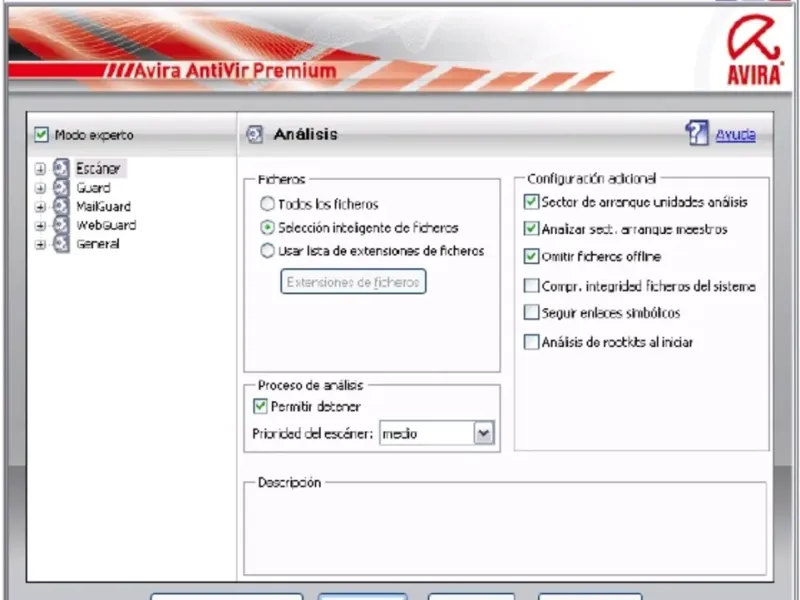Select WebGuard in the tree
This screenshot has width=800, height=600.
pyautogui.click(x=106, y=225)
